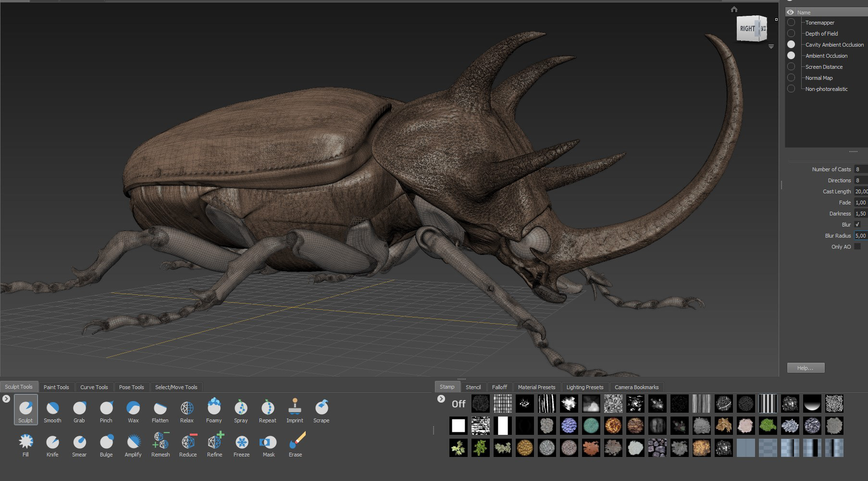Disable the Ambient Occlusion filter
The height and width of the screenshot is (481, 868).
pyautogui.click(x=791, y=56)
